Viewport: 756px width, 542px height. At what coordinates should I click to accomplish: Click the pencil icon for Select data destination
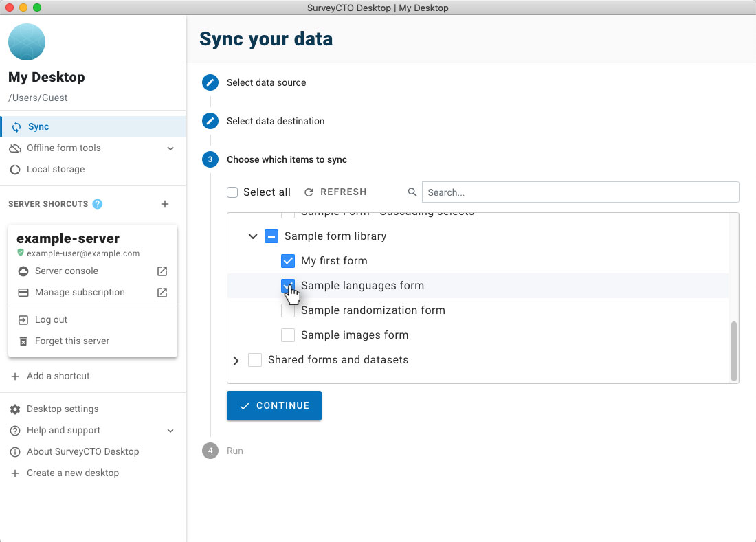pyautogui.click(x=210, y=121)
